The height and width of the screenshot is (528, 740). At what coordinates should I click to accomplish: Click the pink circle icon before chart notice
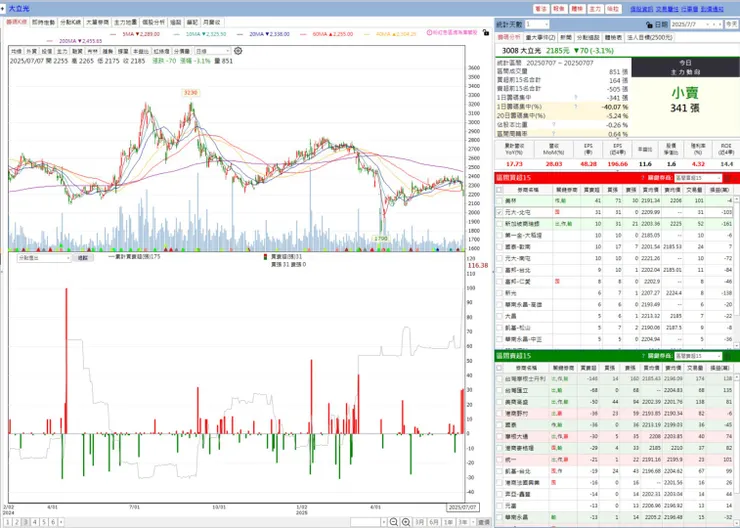[429, 33]
